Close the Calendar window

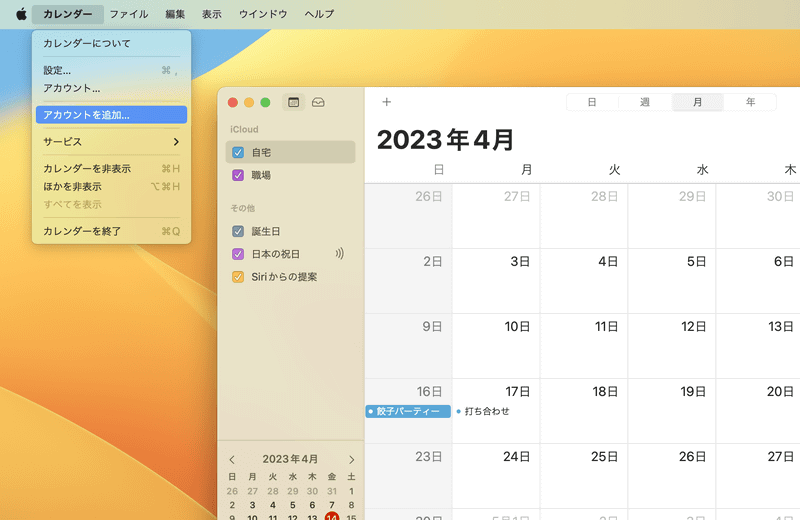coord(233,103)
